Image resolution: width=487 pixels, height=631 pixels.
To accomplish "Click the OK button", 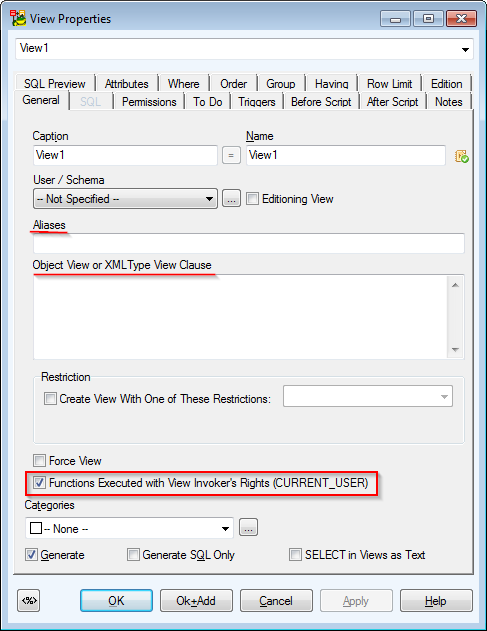I will pos(116,600).
